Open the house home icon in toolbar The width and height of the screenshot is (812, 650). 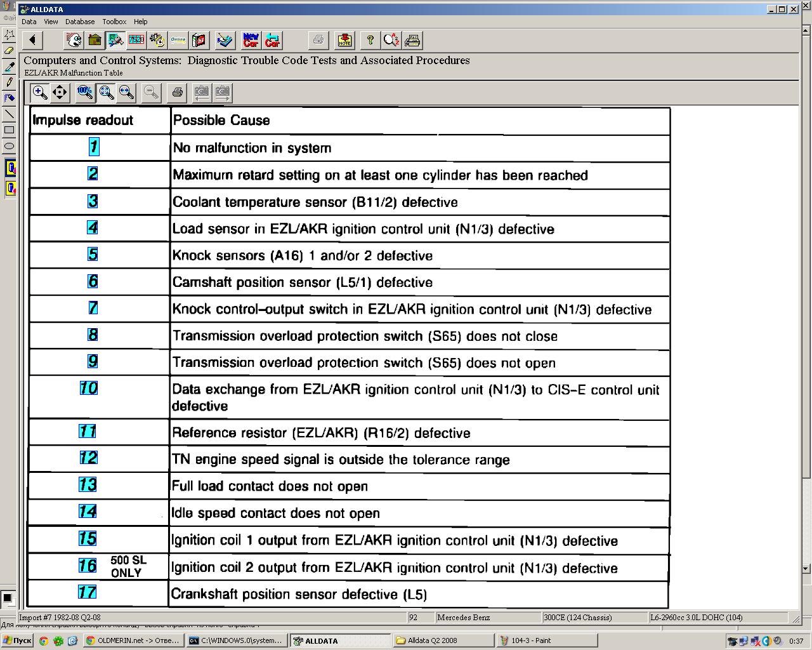(95, 41)
